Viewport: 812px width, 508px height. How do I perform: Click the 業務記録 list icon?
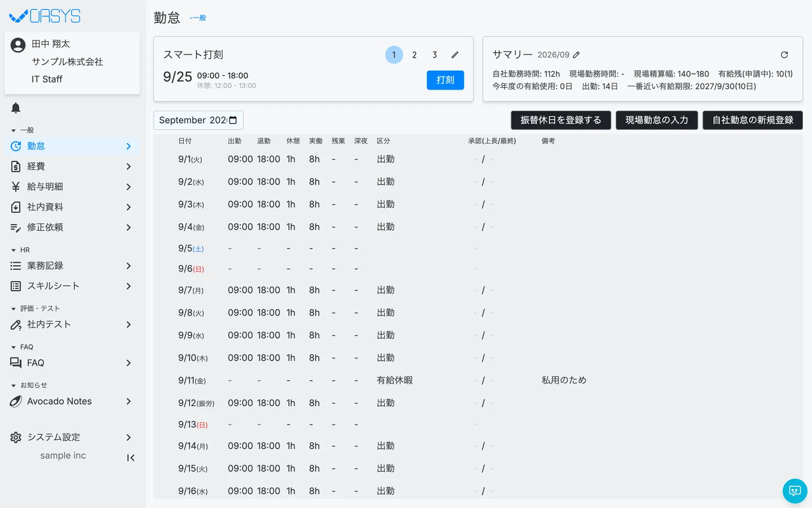click(x=16, y=266)
